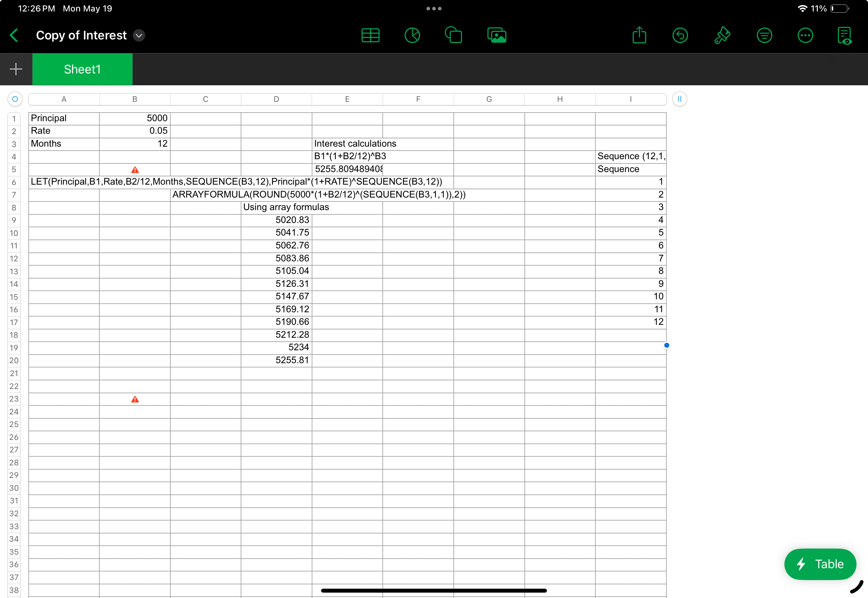Viewport: 868px width, 598px height.
Task: Open the insert table icon
Action: [370, 35]
